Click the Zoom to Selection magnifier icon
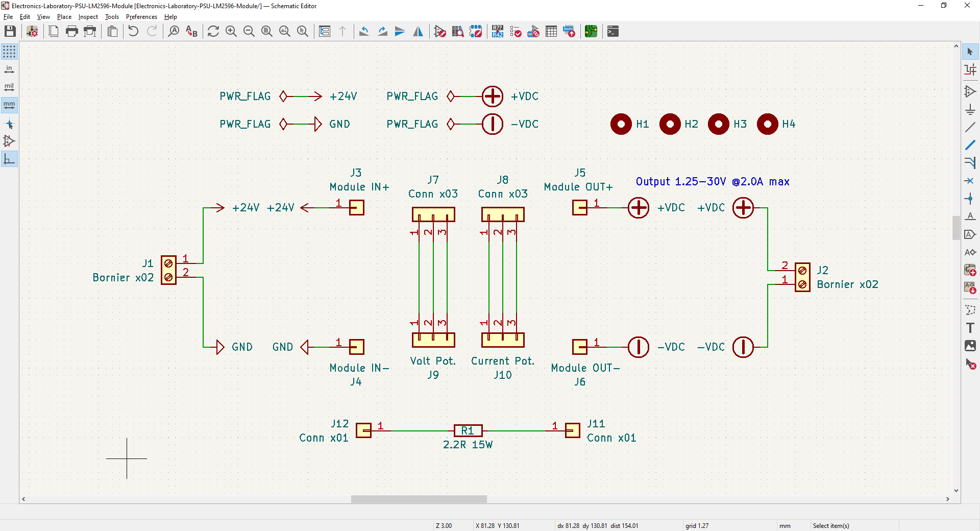 coord(303,31)
